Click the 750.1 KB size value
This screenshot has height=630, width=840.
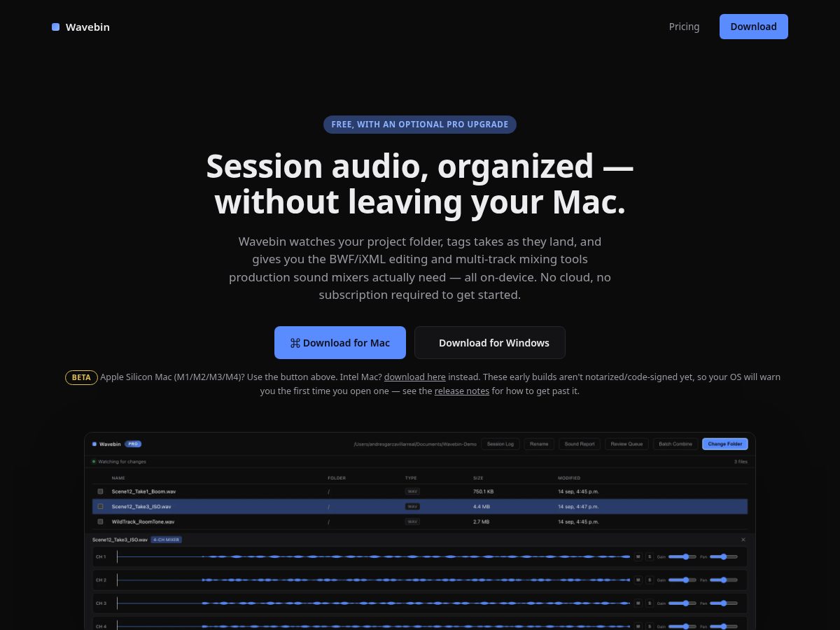tap(484, 491)
